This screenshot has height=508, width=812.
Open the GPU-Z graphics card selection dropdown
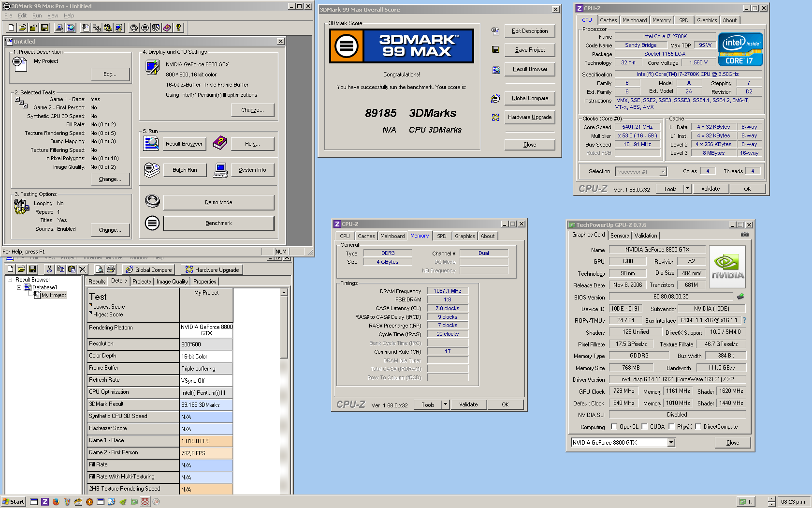671,442
